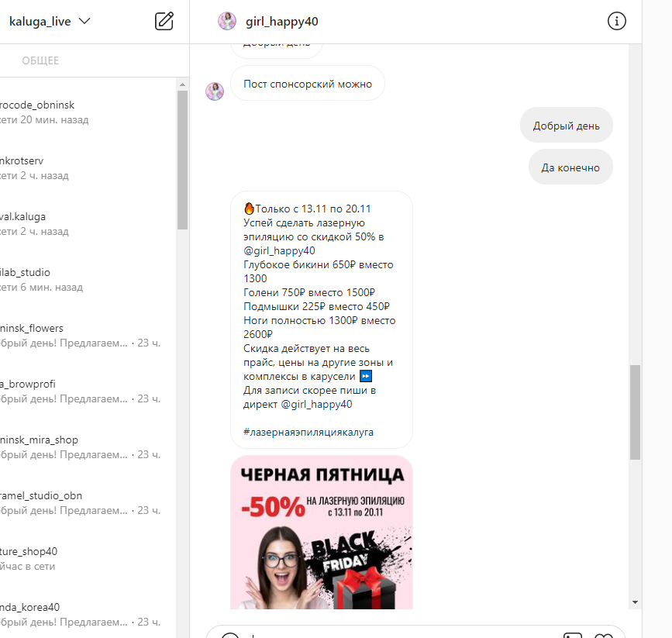The width and height of the screenshot is (672, 638).
Task: Open conversation details info icon
Action: [x=617, y=21]
